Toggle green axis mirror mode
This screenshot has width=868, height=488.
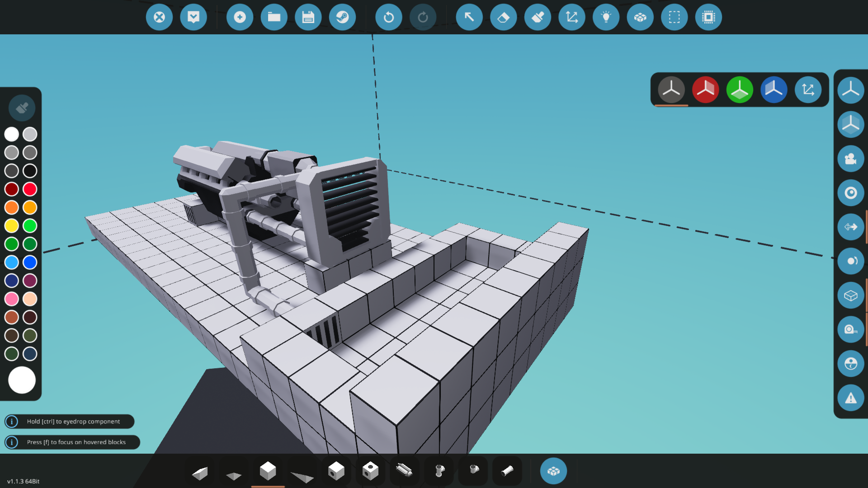point(740,89)
